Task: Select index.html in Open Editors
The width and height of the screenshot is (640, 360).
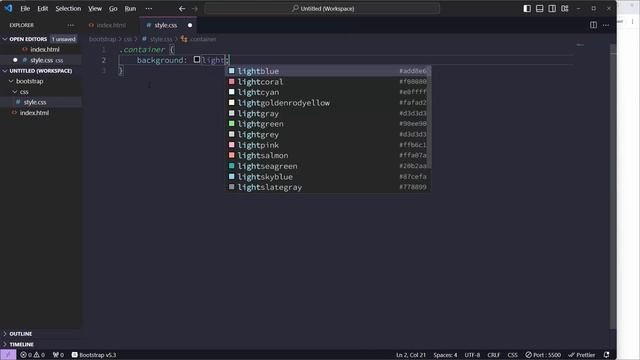Action: point(41,49)
